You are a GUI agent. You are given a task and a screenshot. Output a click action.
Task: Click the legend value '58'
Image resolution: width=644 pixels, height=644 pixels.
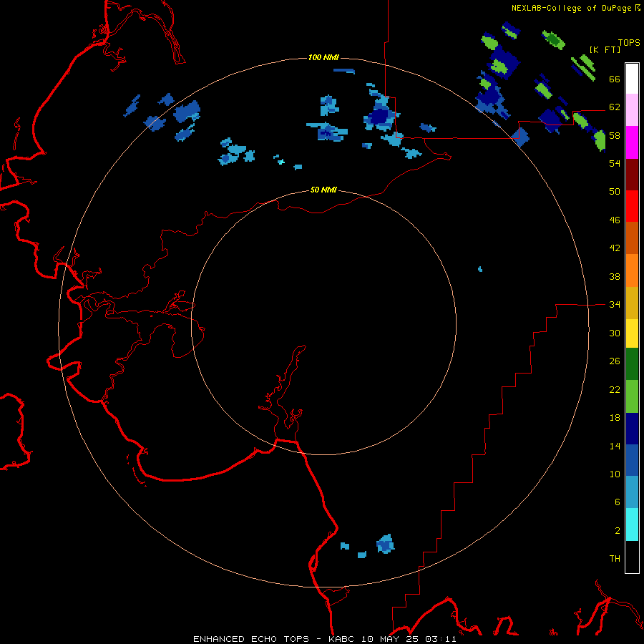(x=615, y=135)
